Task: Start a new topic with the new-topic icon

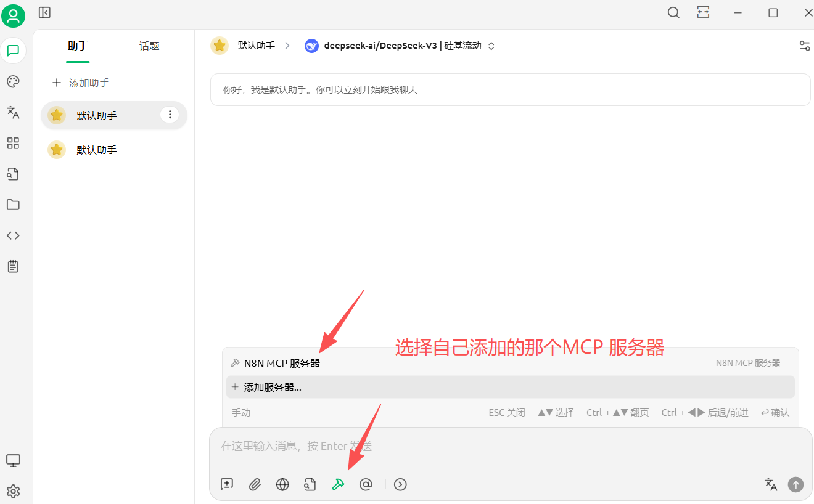Action: click(226, 484)
